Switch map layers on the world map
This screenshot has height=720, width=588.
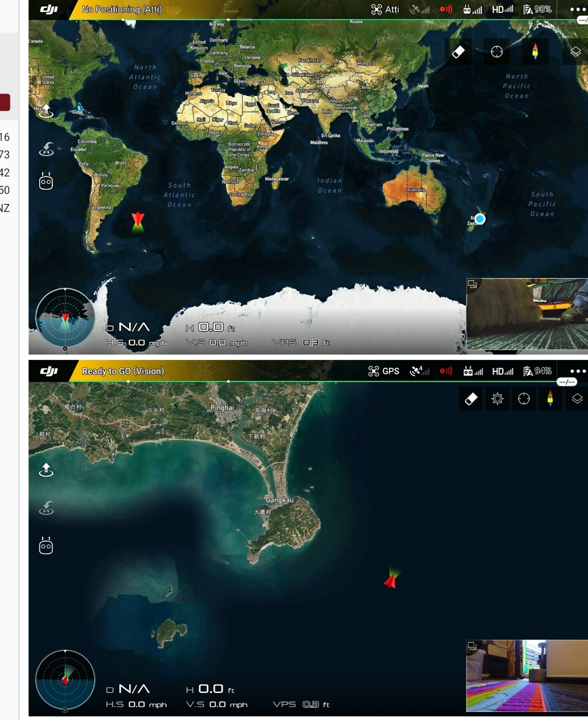click(x=575, y=52)
